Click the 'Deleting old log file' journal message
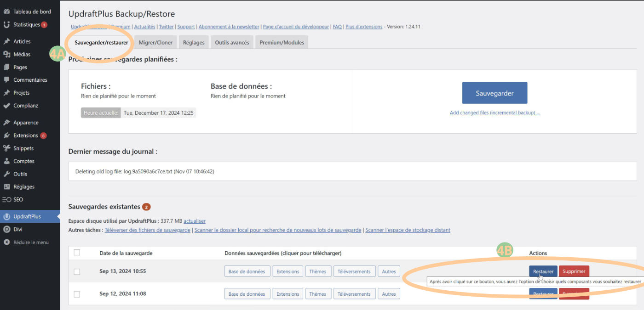644x310 pixels. point(145,171)
